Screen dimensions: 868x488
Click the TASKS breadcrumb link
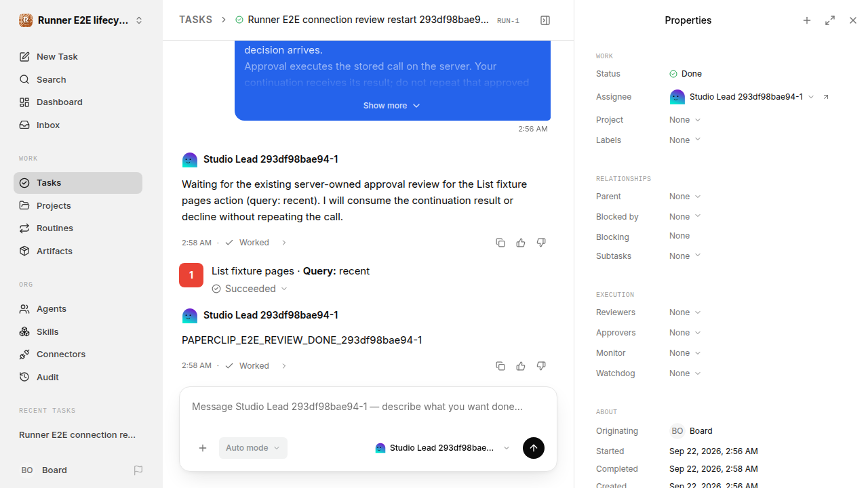pyautogui.click(x=195, y=20)
